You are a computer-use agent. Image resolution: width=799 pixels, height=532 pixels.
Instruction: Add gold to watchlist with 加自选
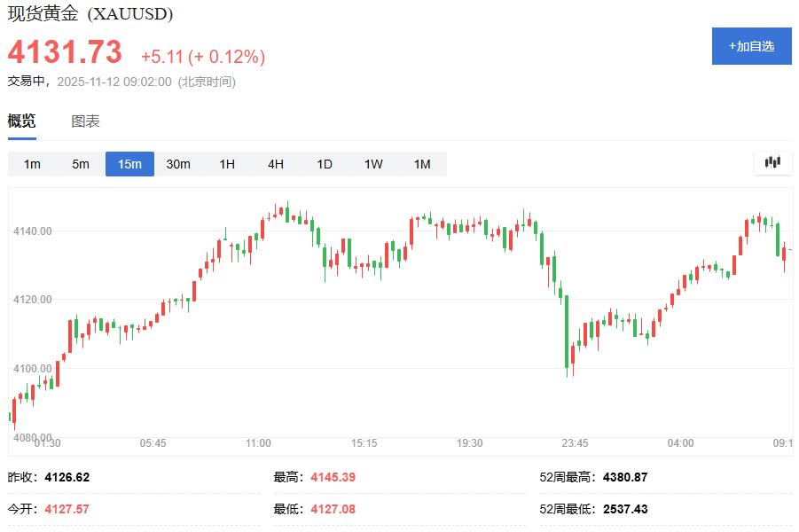coord(751,46)
